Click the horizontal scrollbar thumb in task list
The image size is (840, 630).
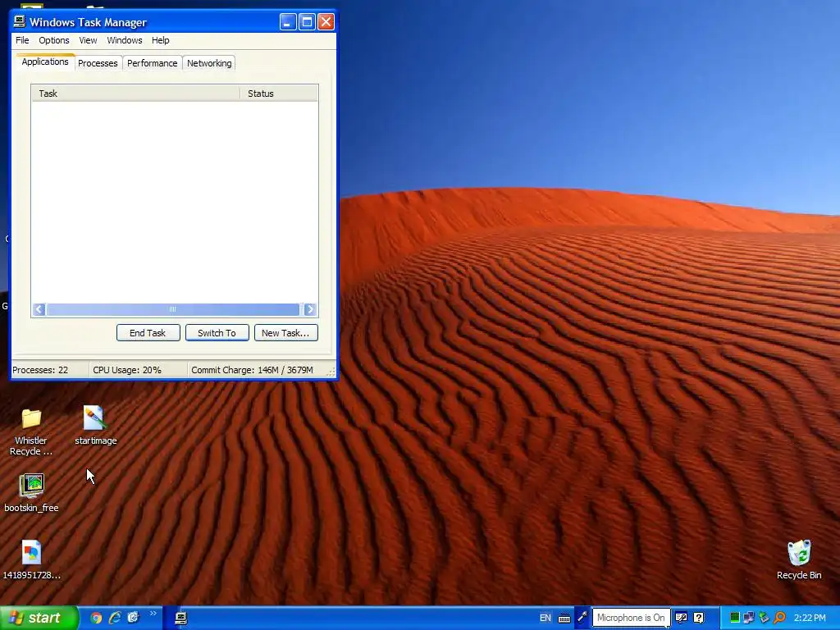click(172, 309)
